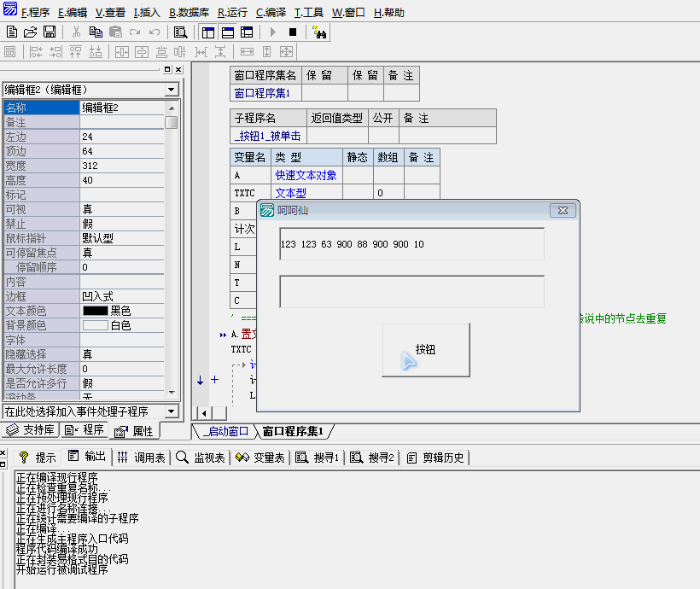This screenshot has height=589, width=700.
Task: Switch to the _启动窗口 editor tab
Action: 225,431
